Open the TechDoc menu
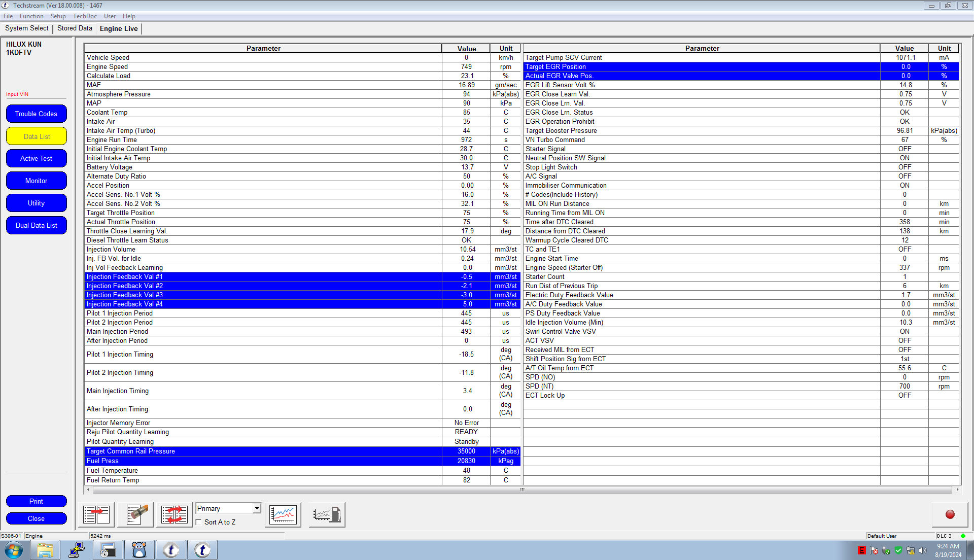Screen dimensions: 974x560 [85, 16]
